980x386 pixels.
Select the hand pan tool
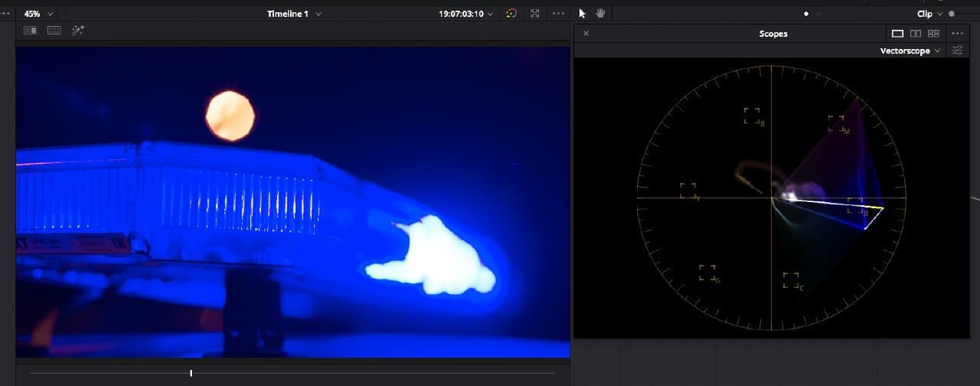[x=601, y=14]
